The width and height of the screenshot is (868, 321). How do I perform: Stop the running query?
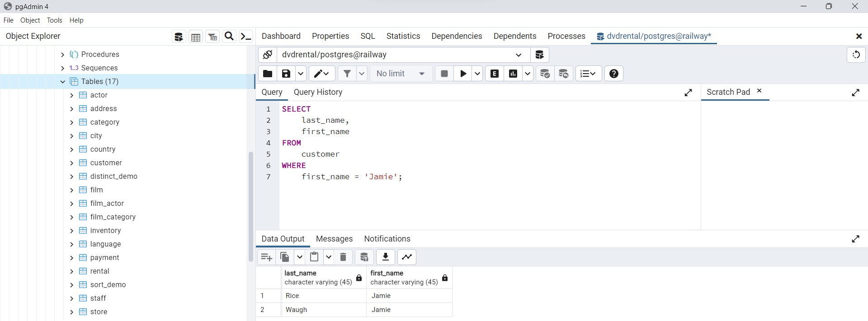click(x=444, y=74)
